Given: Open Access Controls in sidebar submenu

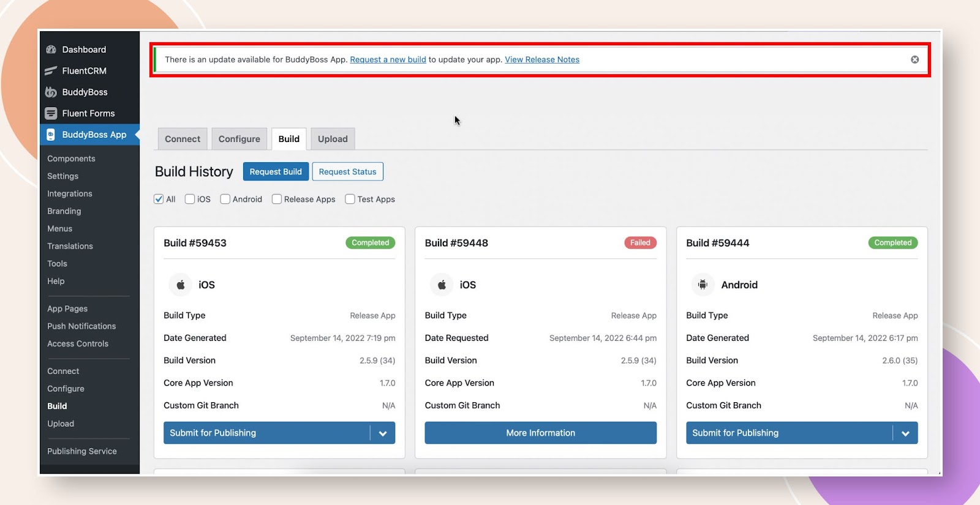Looking at the screenshot, I should click(x=78, y=344).
